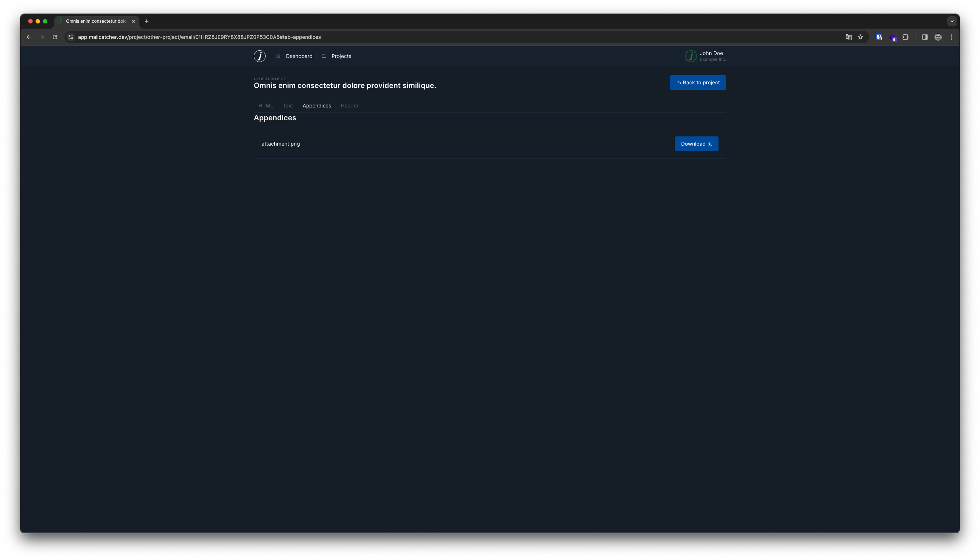The width and height of the screenshot is (980, 560).
Task: Open the John Doe account menu
Action: [712, 56]
